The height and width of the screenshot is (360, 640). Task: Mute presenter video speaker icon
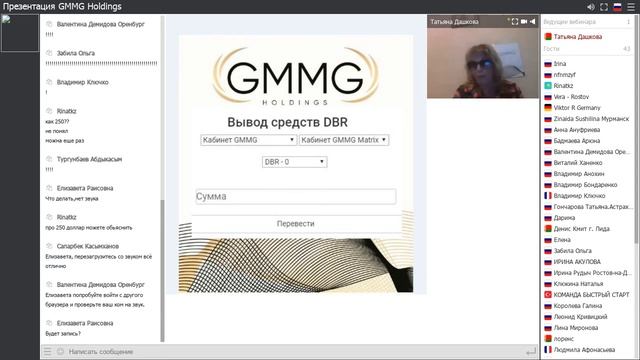[x=532, y=22]
